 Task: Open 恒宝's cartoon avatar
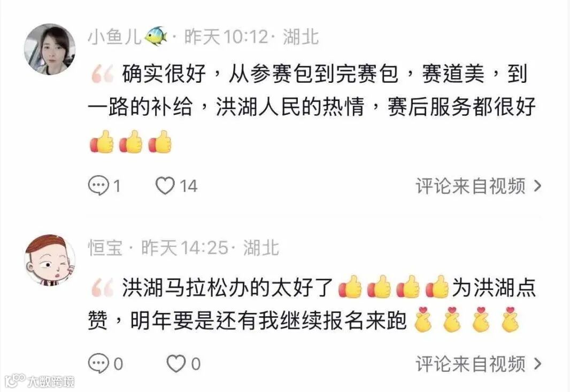pyautogui.click(x=50, y=260)
